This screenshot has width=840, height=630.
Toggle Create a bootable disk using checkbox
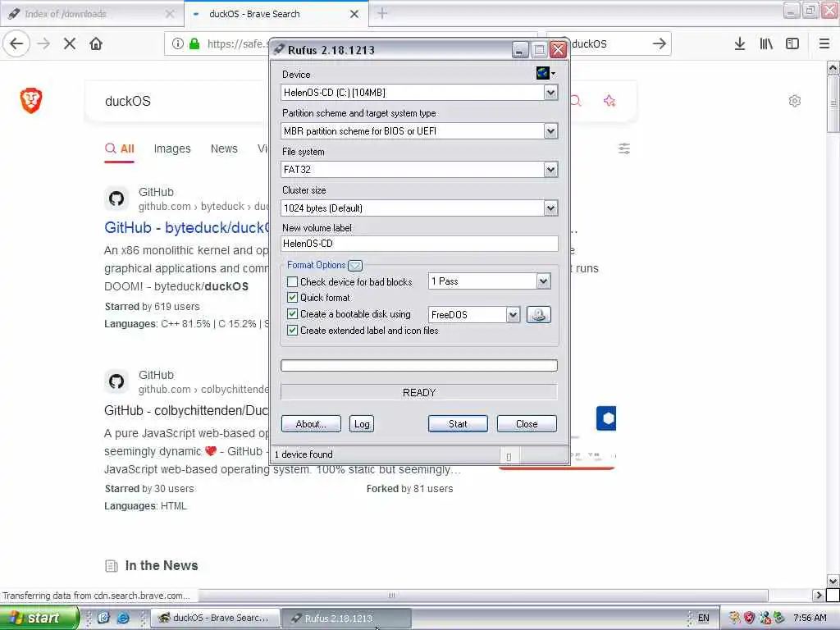tap(293, 314)
